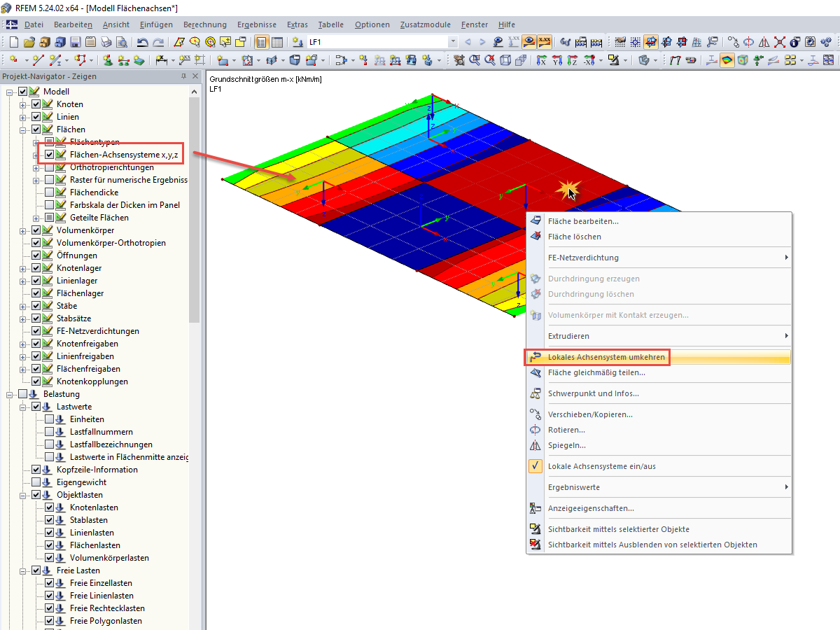Close the Projekt-Navigator panel
This screenshot has height=630, width=840.
[195, 76]
